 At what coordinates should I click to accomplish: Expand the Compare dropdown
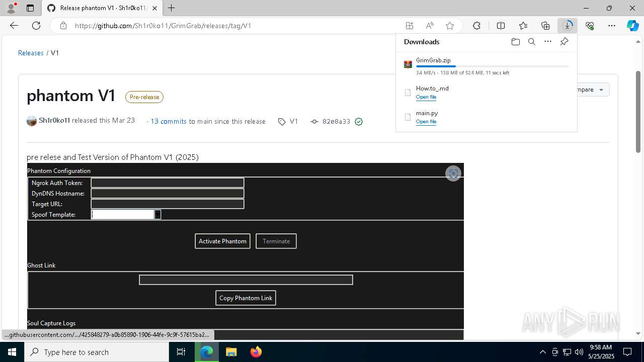593,89
